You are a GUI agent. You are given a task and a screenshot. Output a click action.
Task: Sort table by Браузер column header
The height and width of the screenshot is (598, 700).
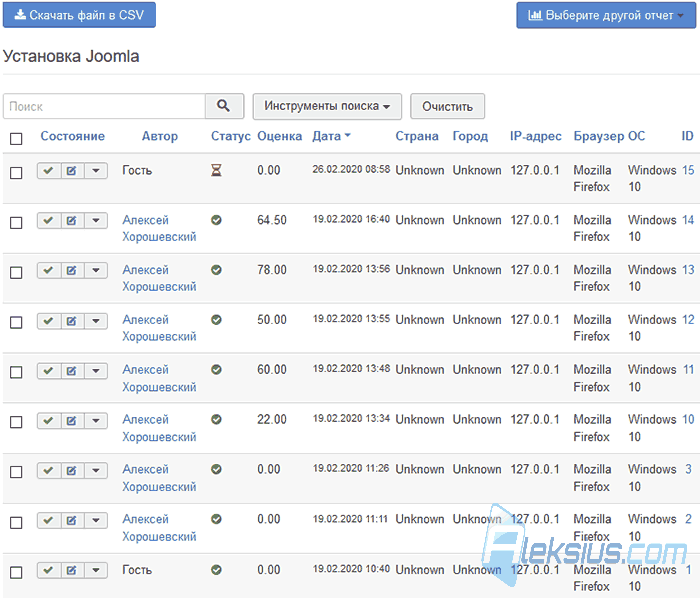coord(599,136)
